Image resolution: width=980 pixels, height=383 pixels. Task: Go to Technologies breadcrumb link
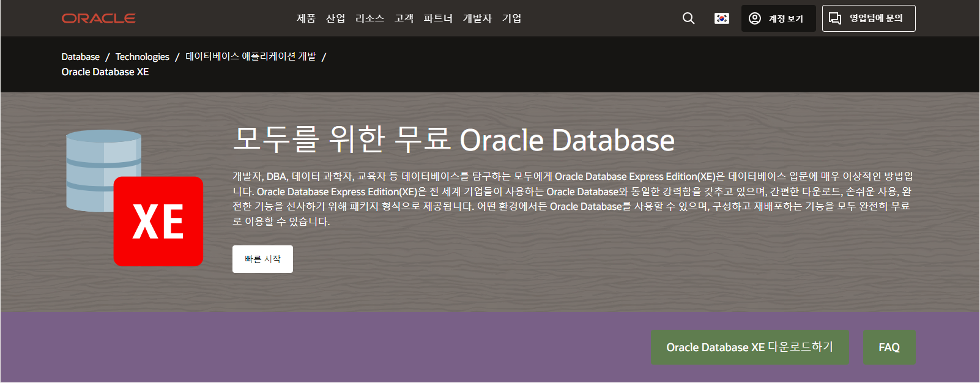(x=142, y=57)
